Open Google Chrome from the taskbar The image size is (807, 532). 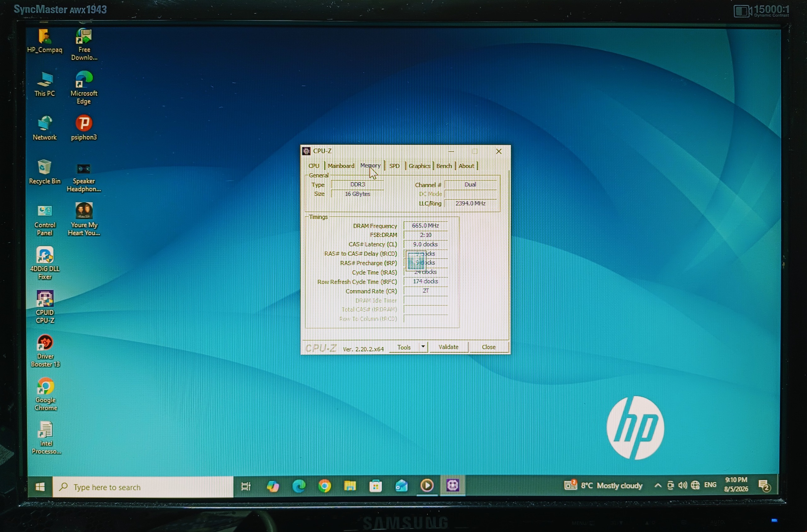pos(324,486)
